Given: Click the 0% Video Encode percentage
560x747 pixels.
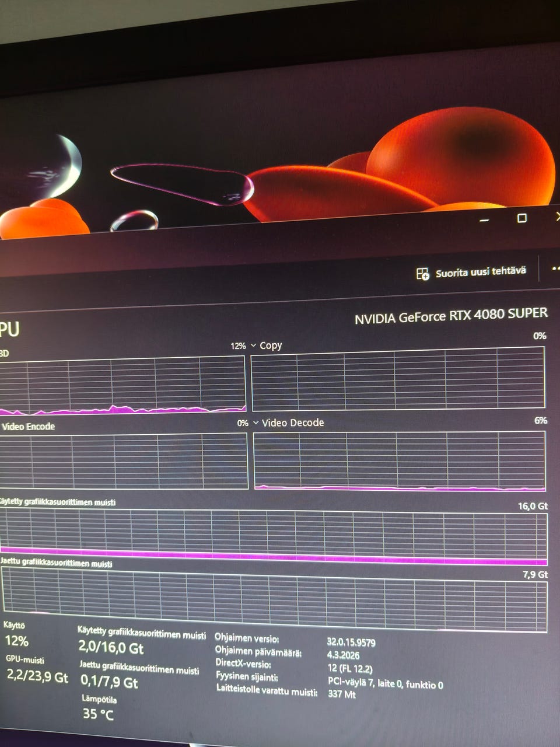Looking at the screenshot, I should 243,423.
